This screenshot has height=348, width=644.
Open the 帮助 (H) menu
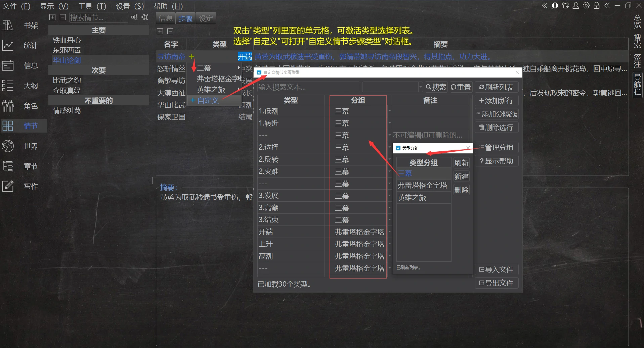point(168,6)
